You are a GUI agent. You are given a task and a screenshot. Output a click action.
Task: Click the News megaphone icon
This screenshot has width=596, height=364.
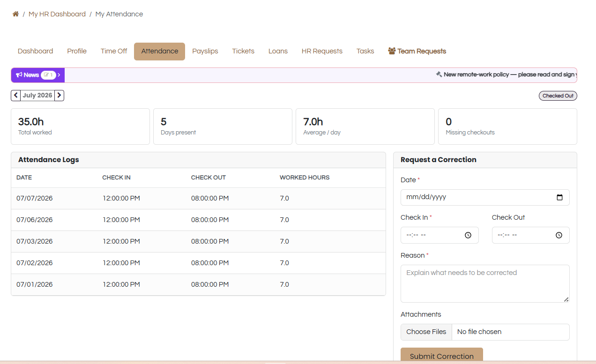click(19, 75)
